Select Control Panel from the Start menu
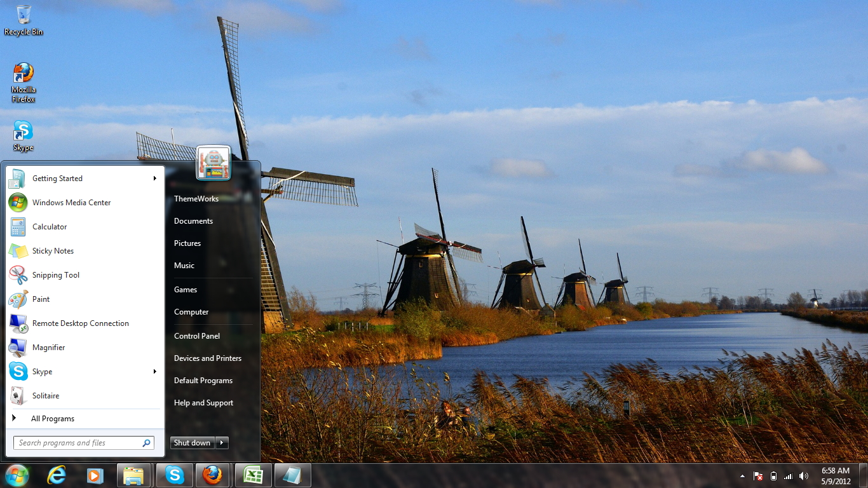This screenshot has width=868, height=488. click(x=196, y=335)
